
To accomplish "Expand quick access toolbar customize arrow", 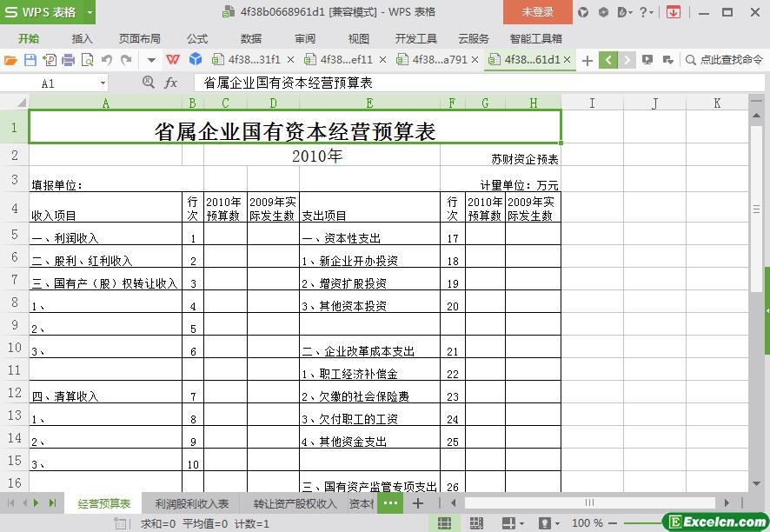I will pos(151,60).
